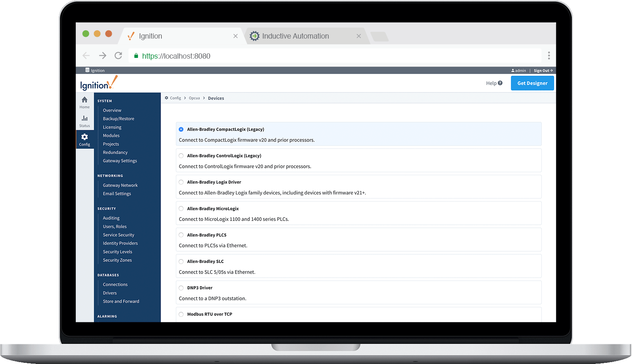Open the Home section icon

pyautogui.click(x=84, y=100)
